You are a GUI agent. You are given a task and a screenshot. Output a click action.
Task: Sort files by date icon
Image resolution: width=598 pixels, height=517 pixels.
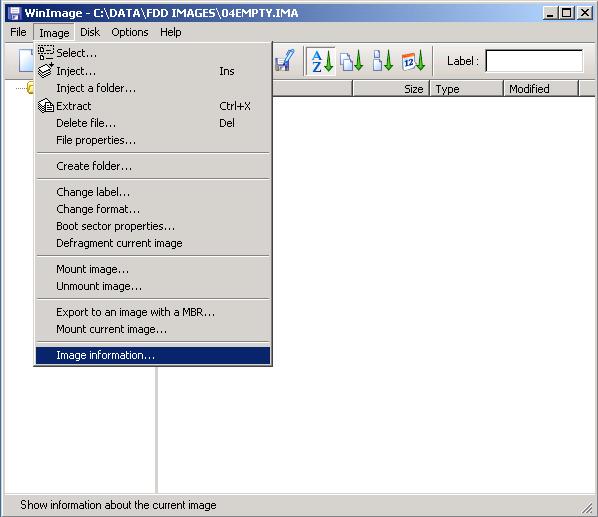tap(413, 61)
